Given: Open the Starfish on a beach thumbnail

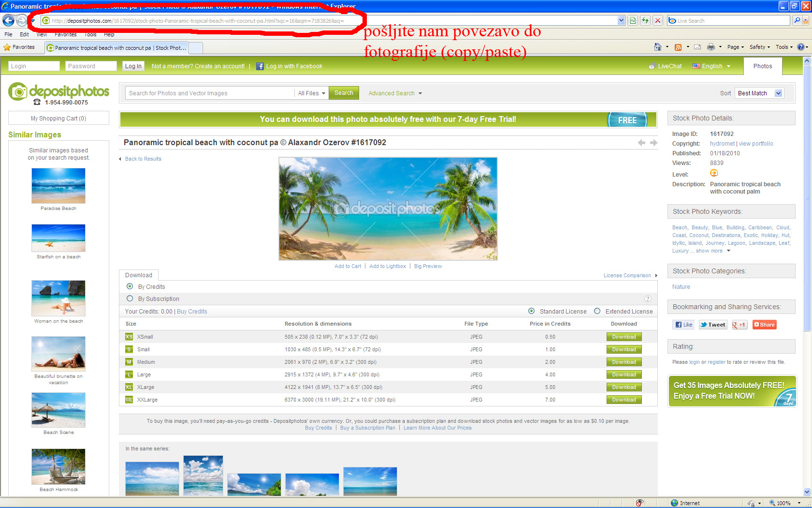Looking at the screenshot, I should (x=58, y=238).
